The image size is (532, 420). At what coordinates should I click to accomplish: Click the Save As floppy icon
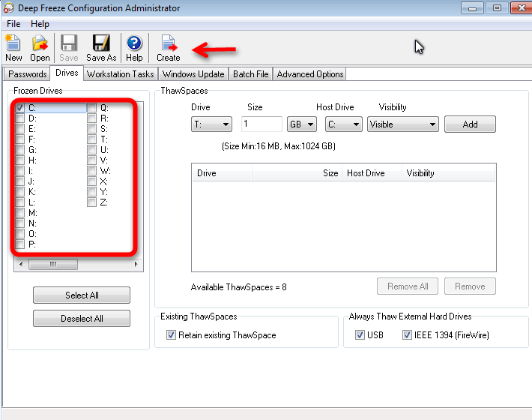101,48
